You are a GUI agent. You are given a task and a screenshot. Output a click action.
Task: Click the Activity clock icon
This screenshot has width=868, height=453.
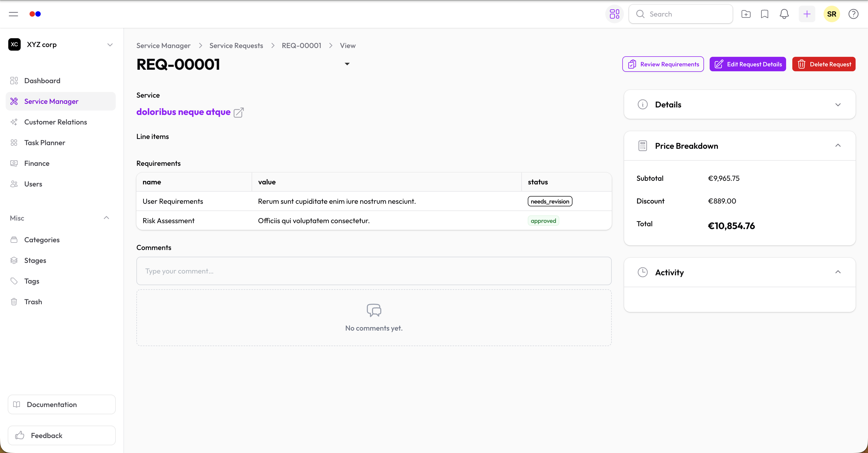tap(642, 272)
